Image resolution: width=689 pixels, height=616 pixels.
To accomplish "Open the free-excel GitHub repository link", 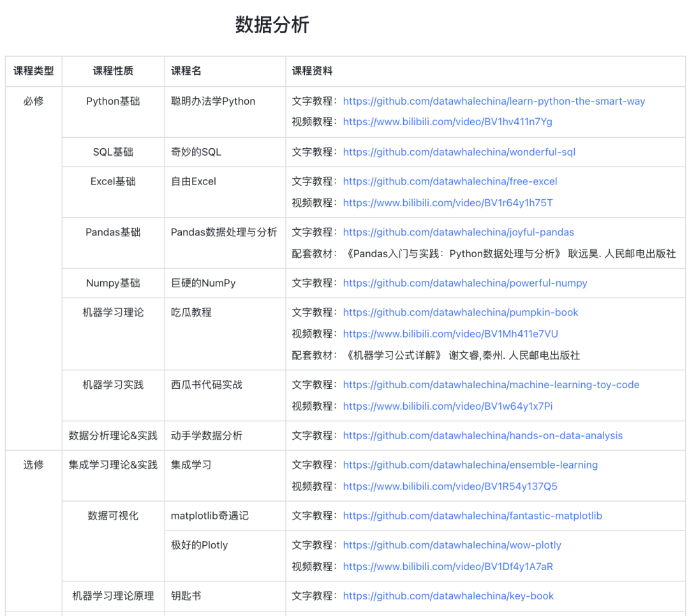I will click(450, 181).
